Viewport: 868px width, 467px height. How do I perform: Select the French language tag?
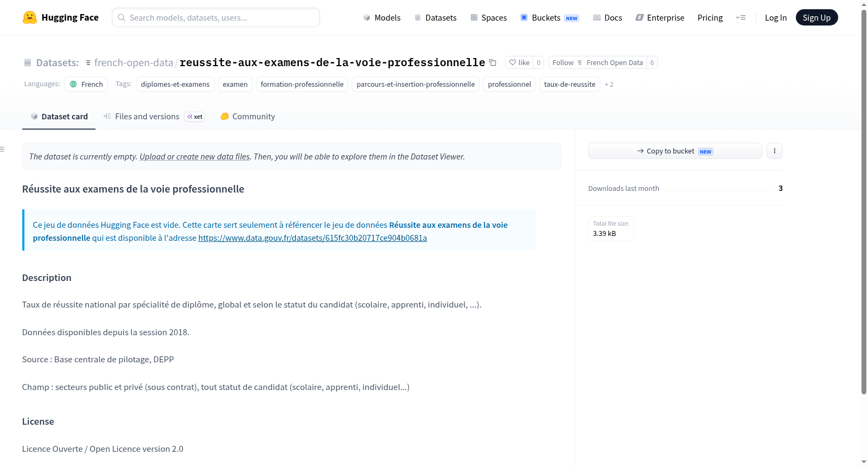click(x=86, y=84)
